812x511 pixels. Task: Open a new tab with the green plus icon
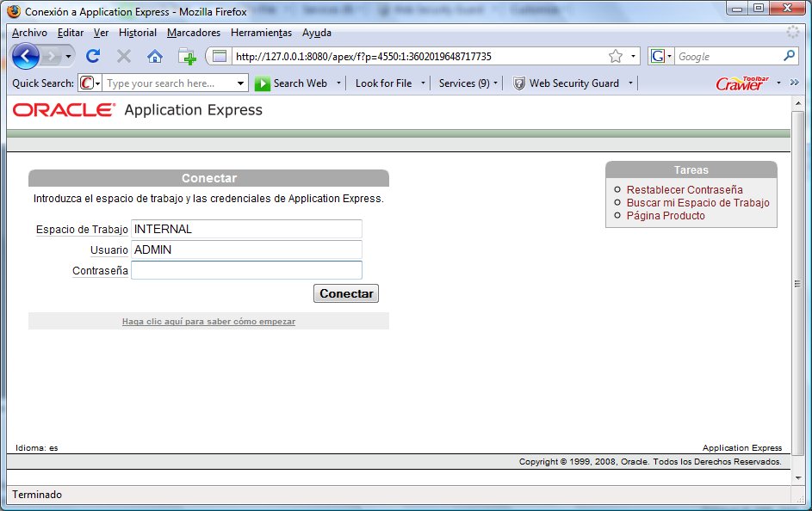click(x=187, y=56)
